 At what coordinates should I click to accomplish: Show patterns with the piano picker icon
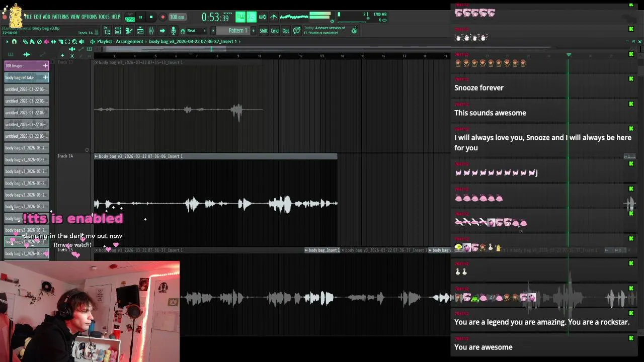coord(11,55)
